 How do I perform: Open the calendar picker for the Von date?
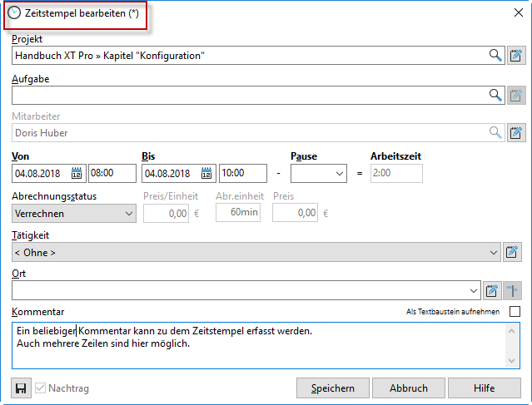pos(77,174)
